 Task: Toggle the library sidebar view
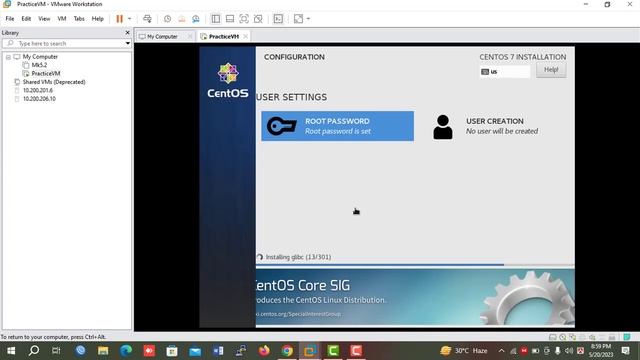click(216, 19)
